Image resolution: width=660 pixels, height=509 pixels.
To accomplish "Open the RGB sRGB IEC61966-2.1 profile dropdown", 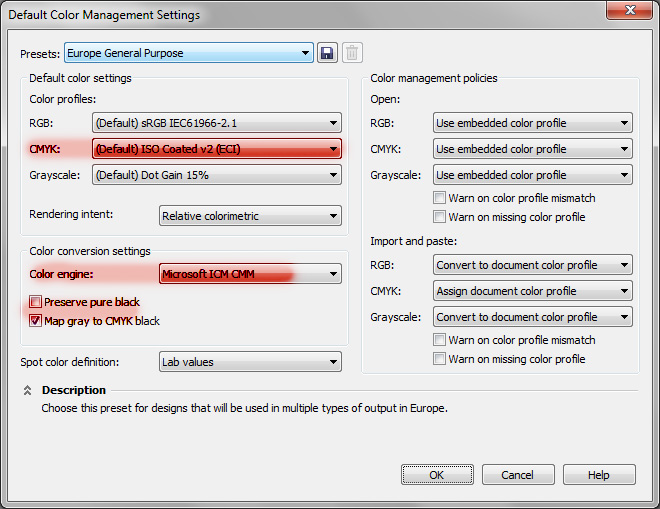I will pos(217,123).
